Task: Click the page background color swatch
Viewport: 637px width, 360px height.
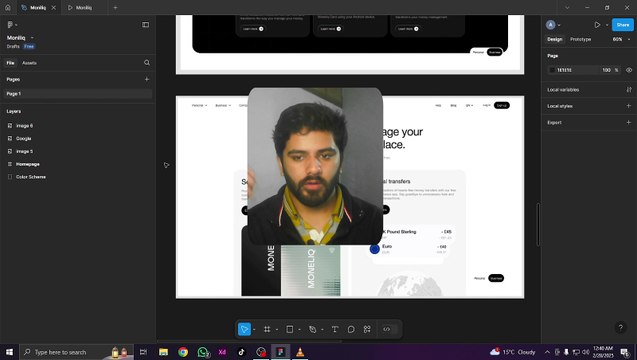Action: (552, 70)
